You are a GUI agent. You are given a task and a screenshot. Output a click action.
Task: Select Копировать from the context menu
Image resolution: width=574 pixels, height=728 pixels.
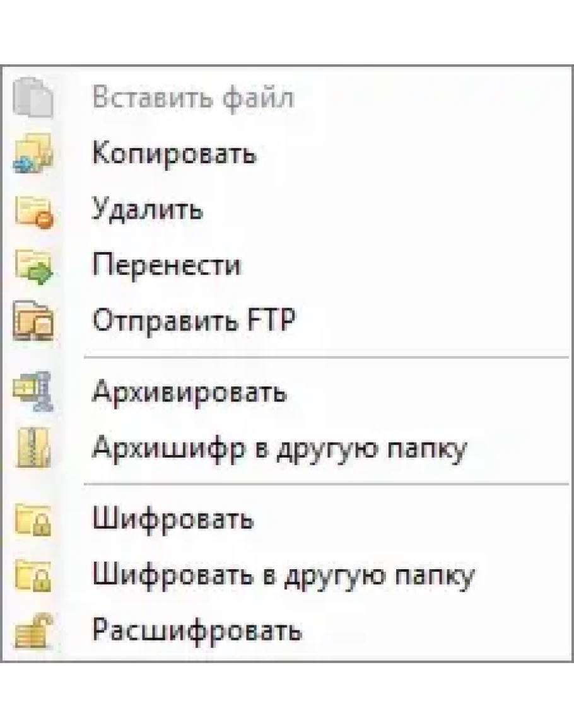[x=174, y=154]
